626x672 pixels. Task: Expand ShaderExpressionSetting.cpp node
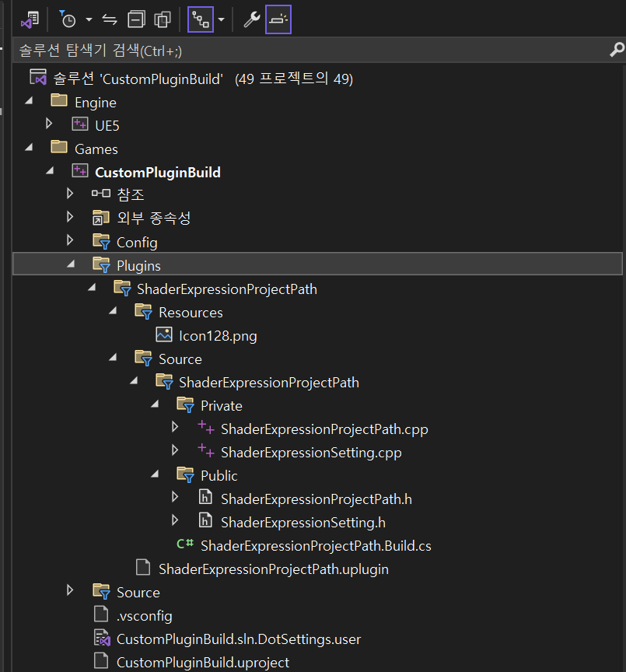(175, 450)
